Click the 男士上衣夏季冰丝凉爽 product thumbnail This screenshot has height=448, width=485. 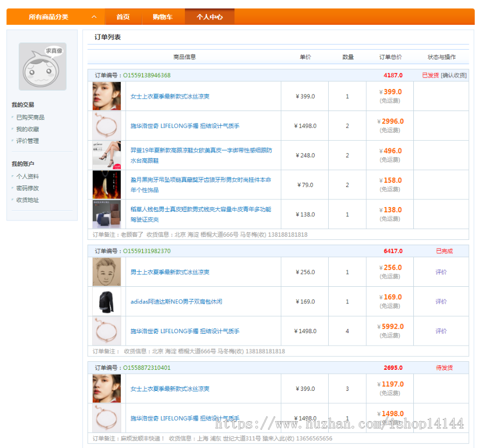click(106, 272)
